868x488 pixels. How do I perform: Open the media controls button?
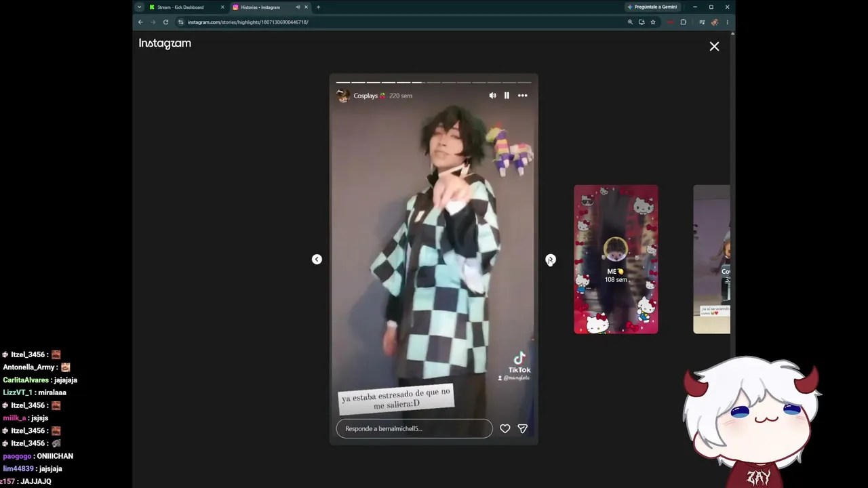point(702,22)
